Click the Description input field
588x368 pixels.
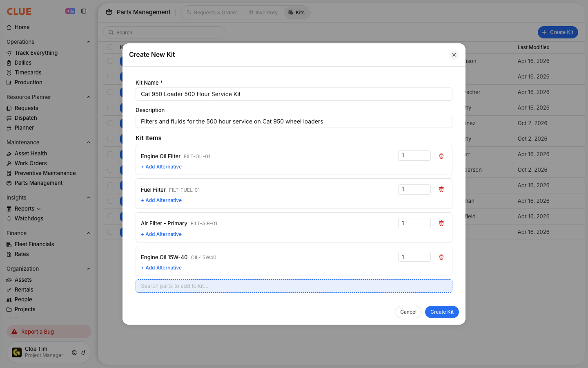(294, 121)
